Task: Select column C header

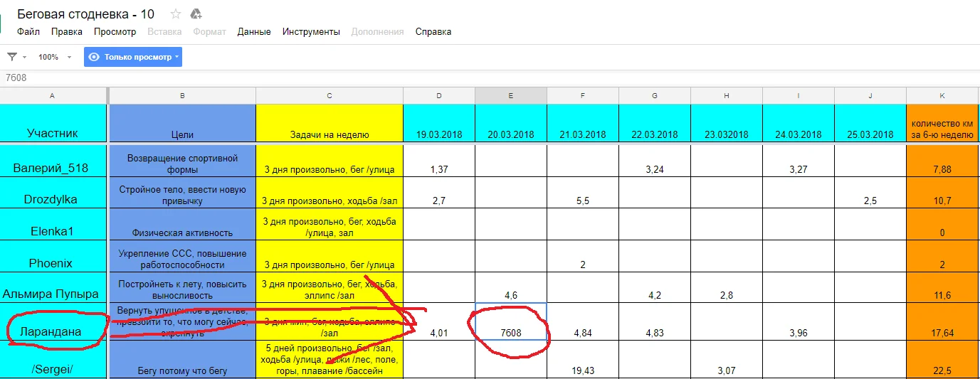Action: click(x=330, y=95)
